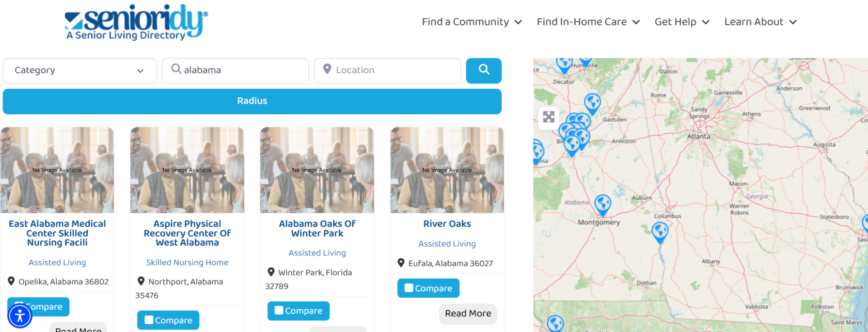Expand the Find In-Home Care menu
868x332 pixels.
[588, 22]
